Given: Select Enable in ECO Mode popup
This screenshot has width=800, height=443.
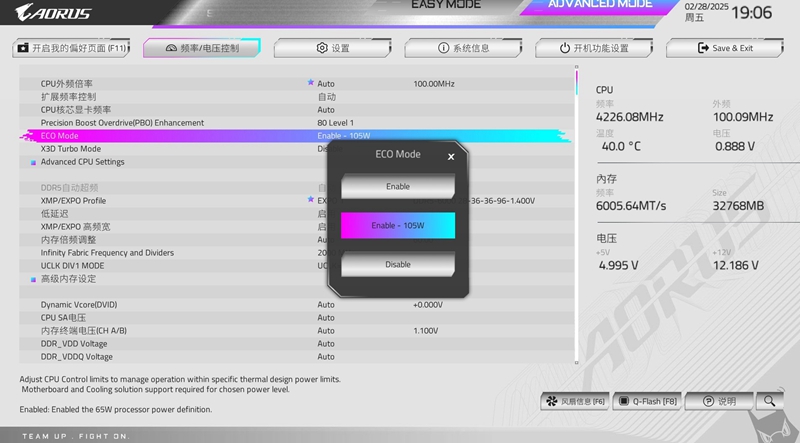Looking at the screenshot, I should pos(397,187).
